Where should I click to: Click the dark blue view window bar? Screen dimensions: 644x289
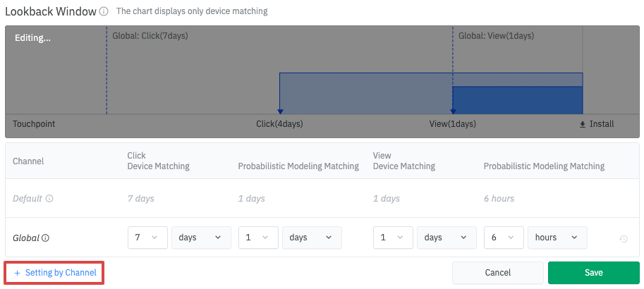517,100
